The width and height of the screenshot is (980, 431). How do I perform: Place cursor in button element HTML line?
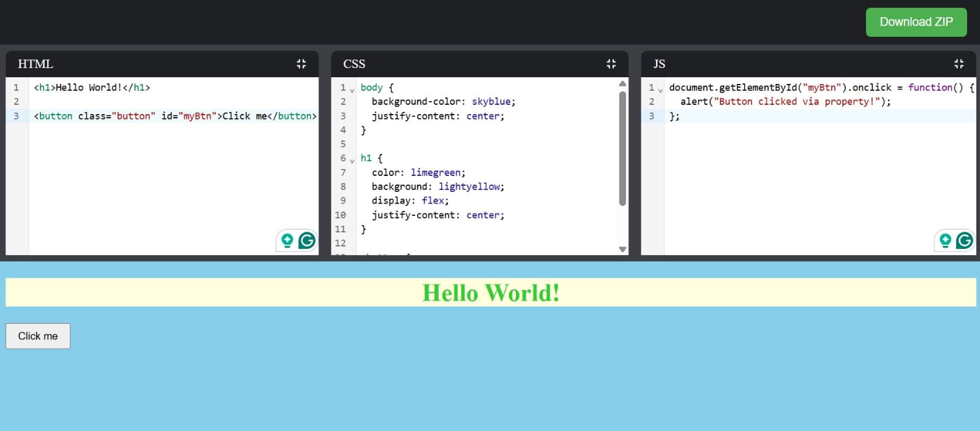pos(175,116)
